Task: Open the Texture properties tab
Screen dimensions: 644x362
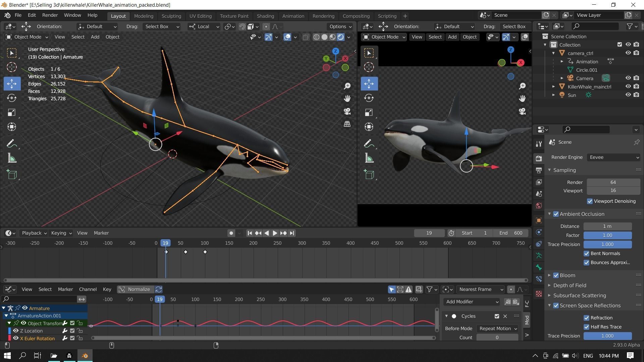Action: [x=539, y=294]
